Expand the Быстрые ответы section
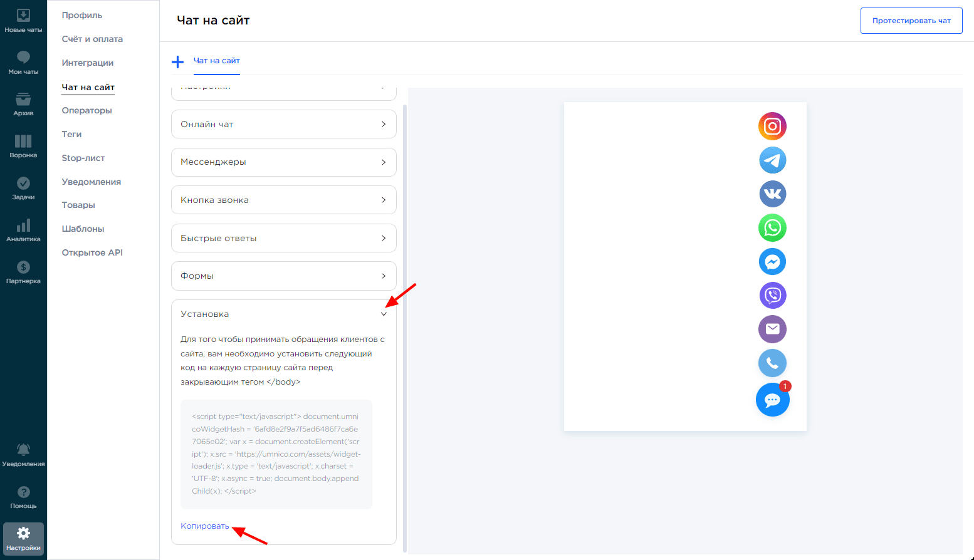The image size is (974, 560). [x=283, y=238]
